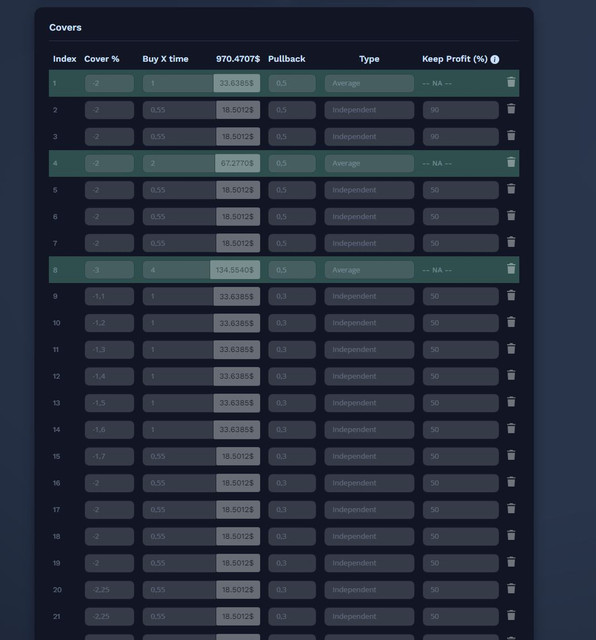Delete cover row 19 with trash icon
The width and height of the screenshot is (596, 640).
[x=511, y=562]
